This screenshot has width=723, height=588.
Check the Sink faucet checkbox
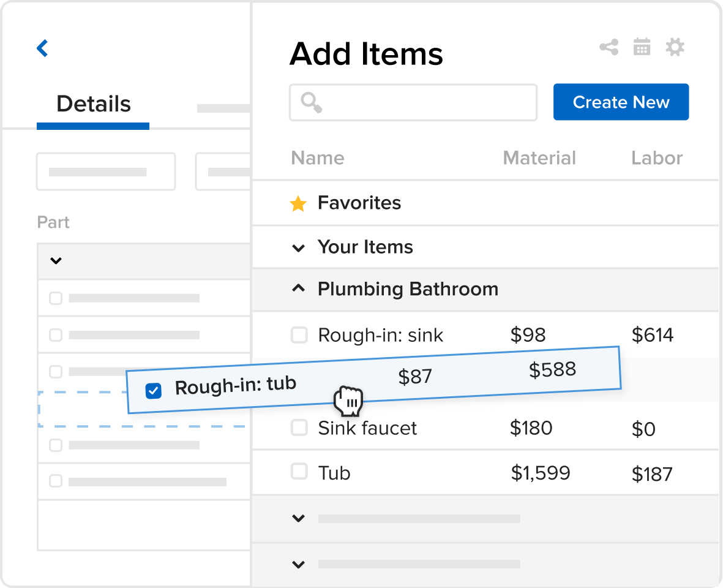click(x=299, y=428)
